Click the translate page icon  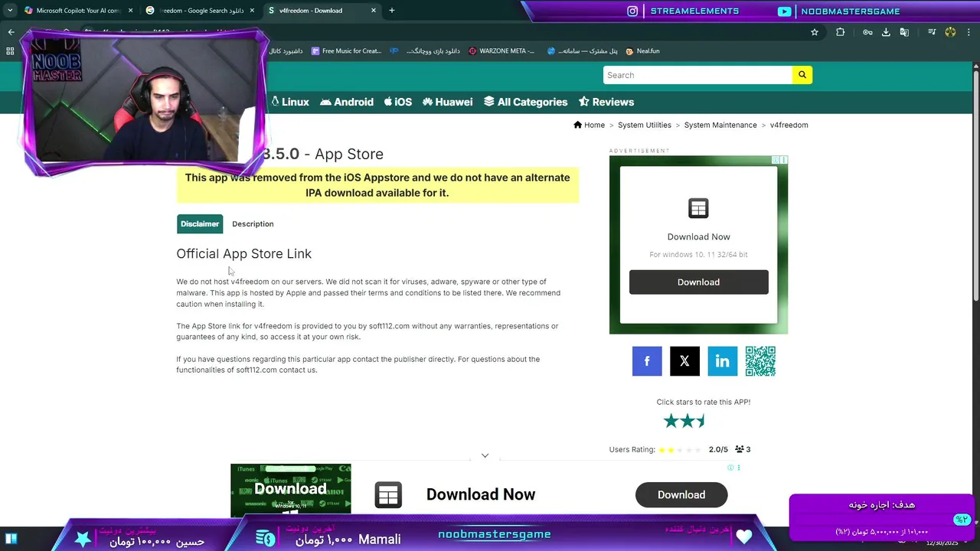coord(904,32)
